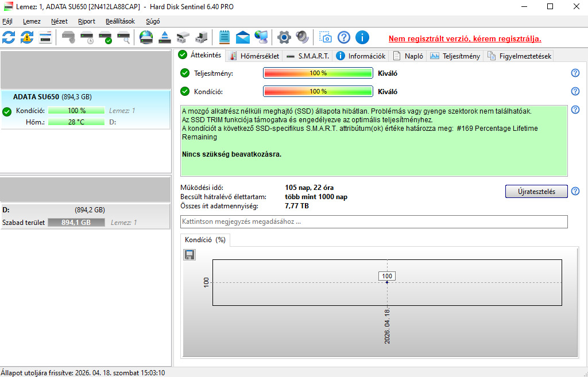
Task: Click the main Kondíció 100 % gradient bar
Action: click(318, 91)
